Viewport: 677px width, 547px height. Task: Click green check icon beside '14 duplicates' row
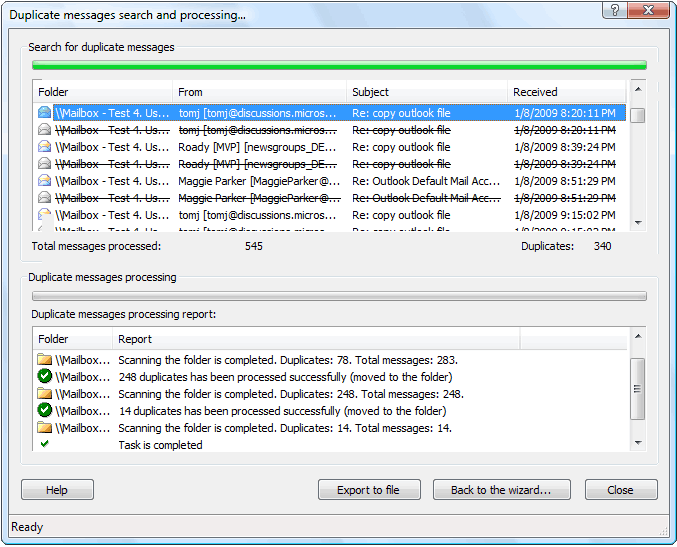point(44,410)
